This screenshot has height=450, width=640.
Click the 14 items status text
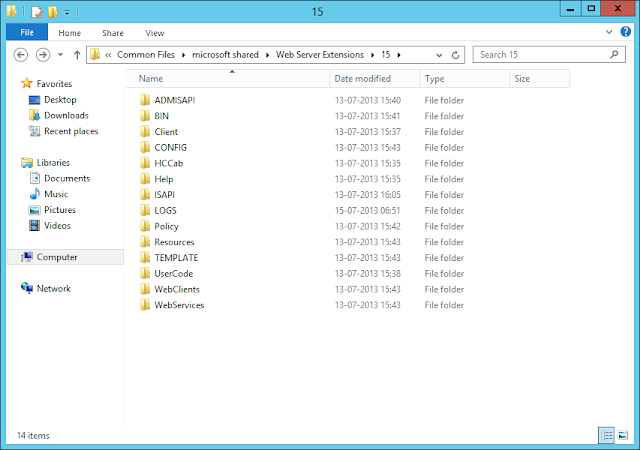click(33, 436)
